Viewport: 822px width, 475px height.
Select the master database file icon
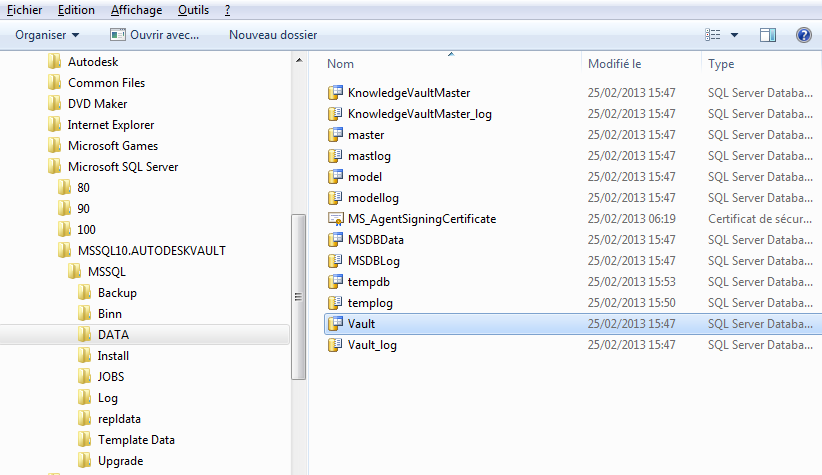click(336, 135)
